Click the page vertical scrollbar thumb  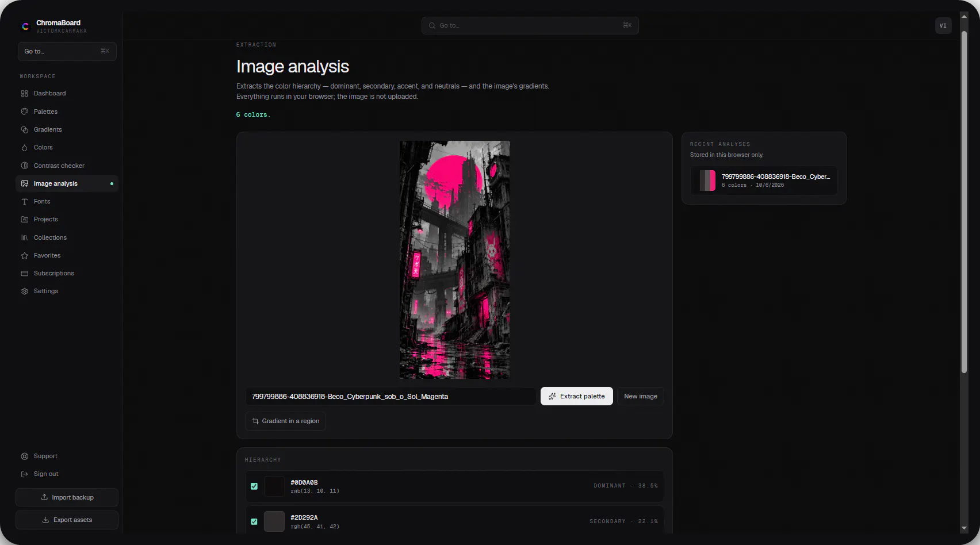(x=964, y=201)
